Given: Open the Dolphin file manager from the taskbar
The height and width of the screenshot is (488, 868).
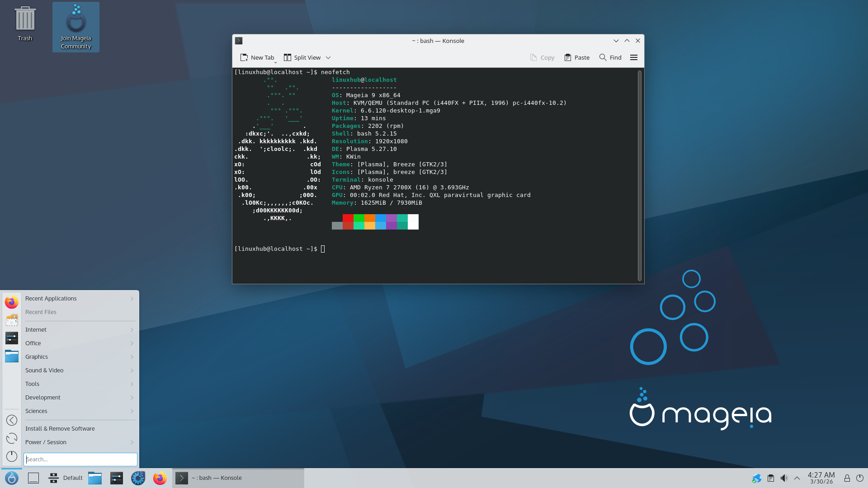Looking at the screenshot, I should pos(95,478).
